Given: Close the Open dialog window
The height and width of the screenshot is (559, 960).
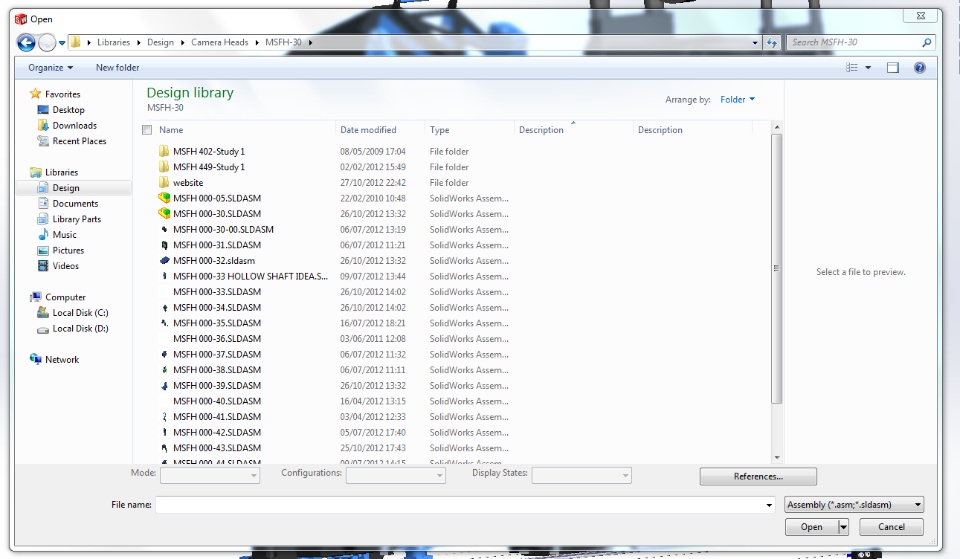Looking at the screenshot, I should [x=920, y=16].
